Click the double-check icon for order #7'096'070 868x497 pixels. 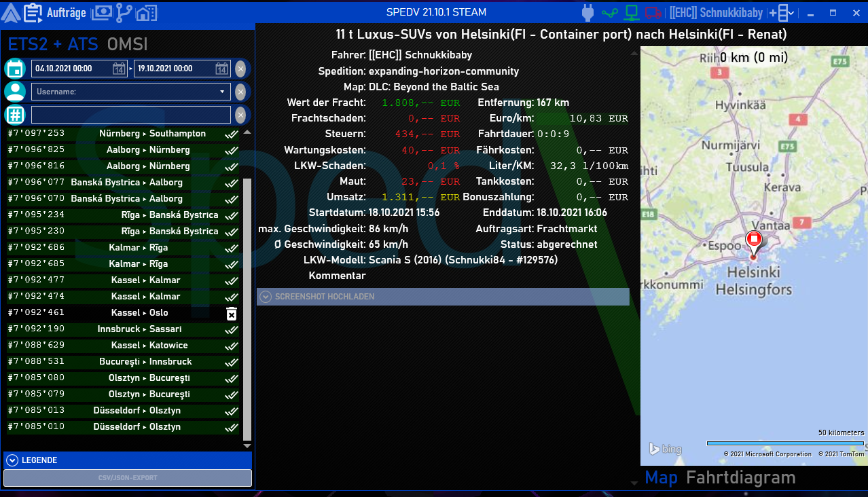tap(232, 199)
